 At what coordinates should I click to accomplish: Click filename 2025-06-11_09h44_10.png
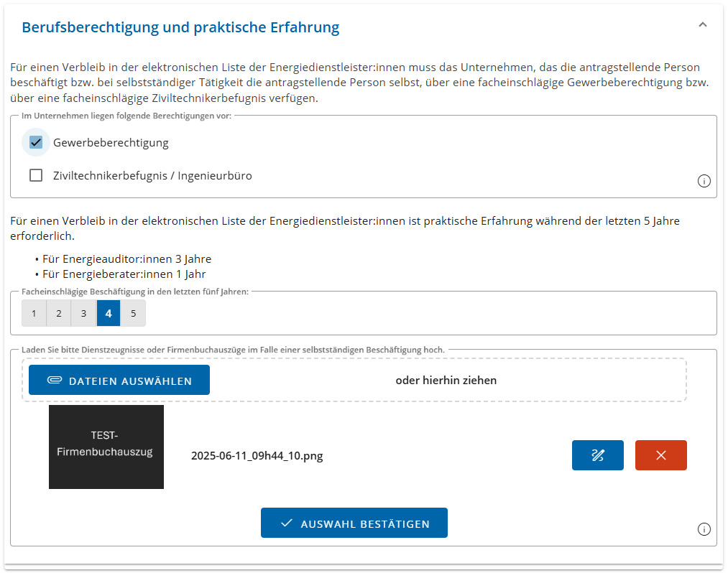coord(257,456)
